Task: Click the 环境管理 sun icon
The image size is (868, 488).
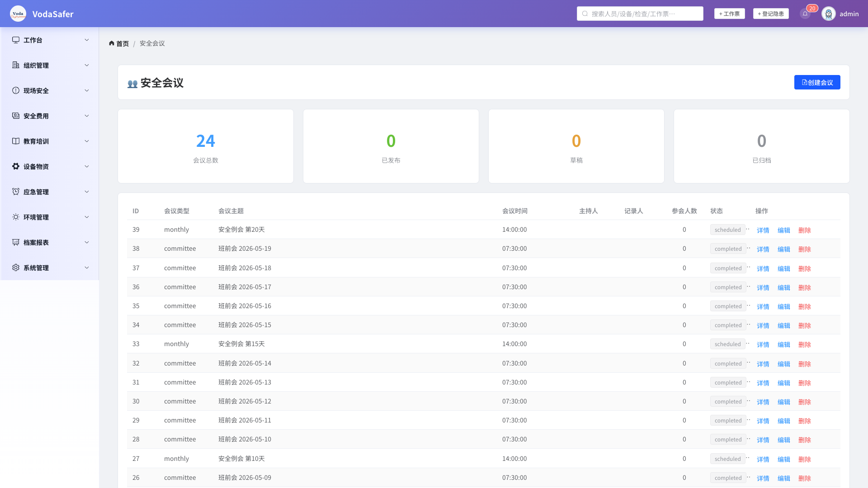Action: (x=16, y=217)
